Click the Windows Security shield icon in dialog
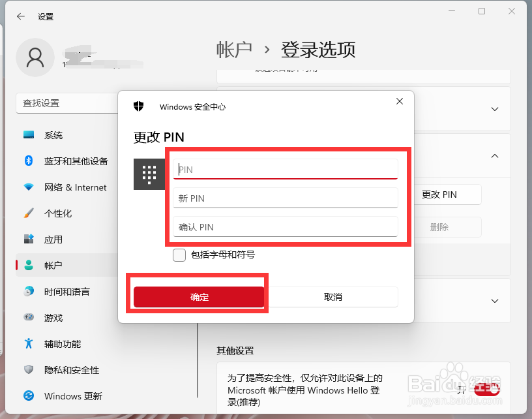Viewport: 532px width, 419px height. tap(138, 106)
